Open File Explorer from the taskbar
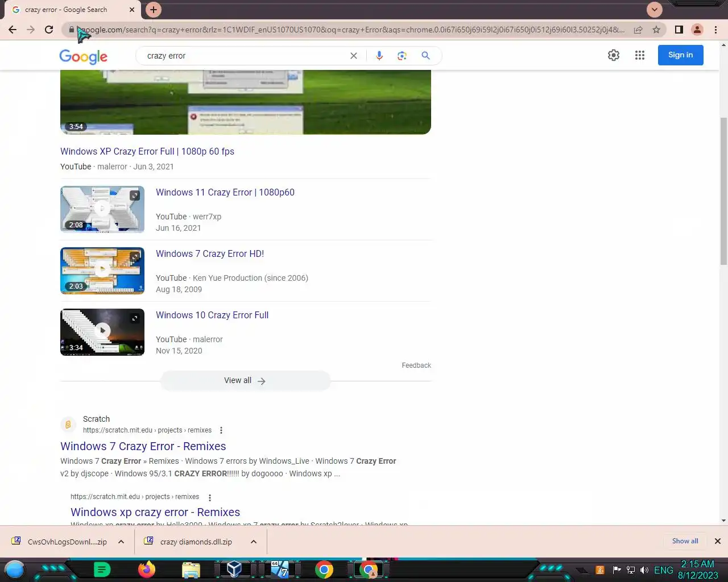Image resolution: width=728 pixels, height=582 pixels. click(x=191, y=569)
